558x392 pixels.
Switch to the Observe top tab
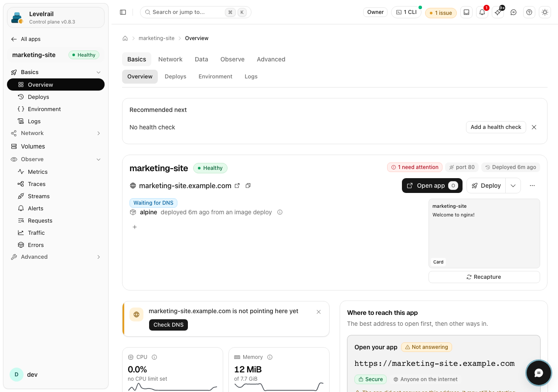[232, 59]
